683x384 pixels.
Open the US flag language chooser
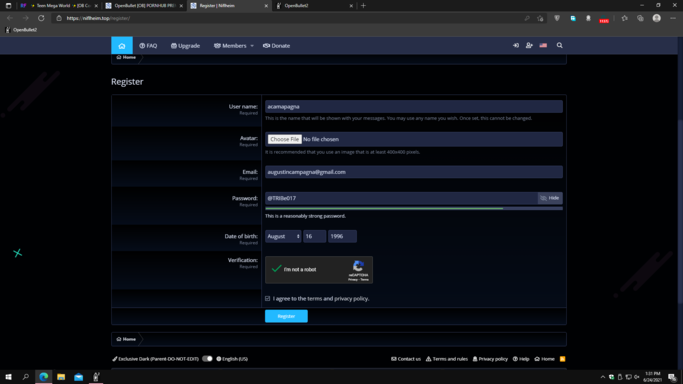543,45
